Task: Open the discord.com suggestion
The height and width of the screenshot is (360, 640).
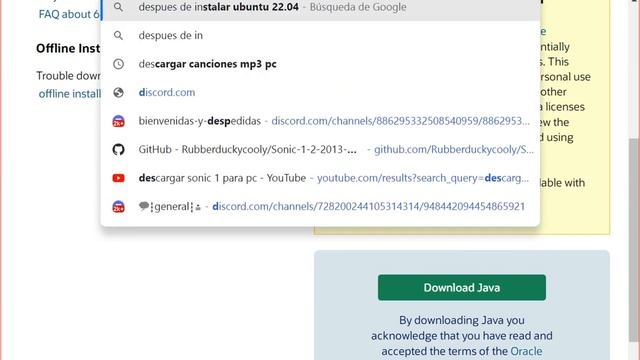Action: pos(320,93)
